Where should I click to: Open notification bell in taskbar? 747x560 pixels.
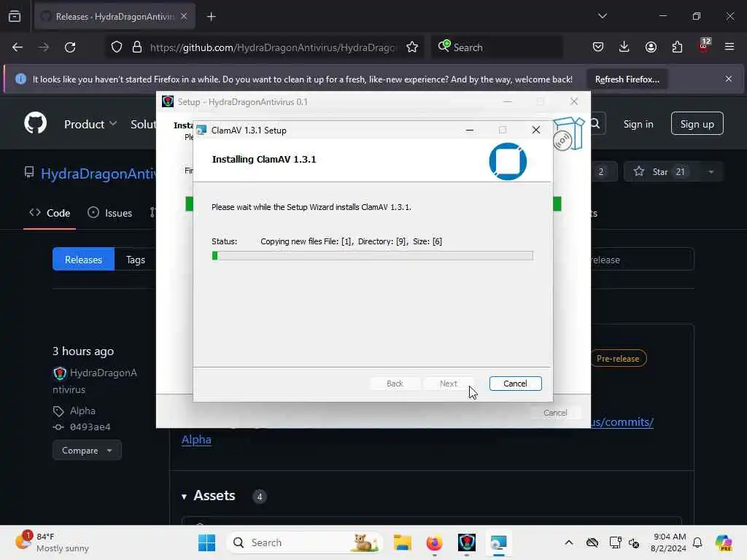click(x=697, y=542)
